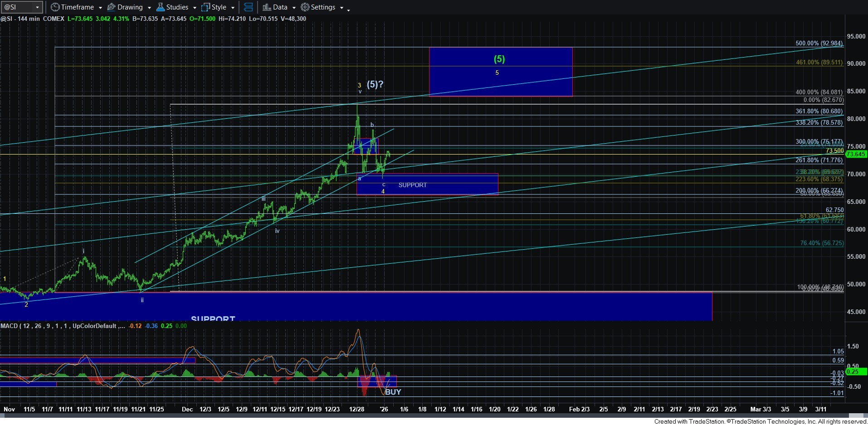Open the Style menu label

219,7
